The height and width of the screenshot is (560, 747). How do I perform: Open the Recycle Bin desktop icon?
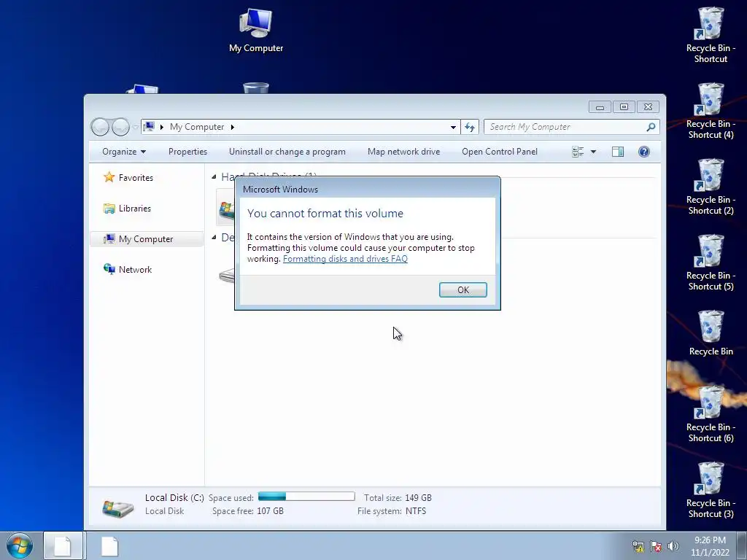coord(711,332)
